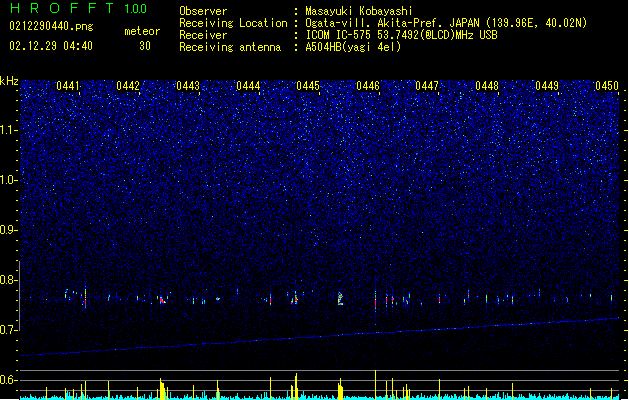
Task: Click the HROFFT 1.0.0 title text
Action: [78, 8]
